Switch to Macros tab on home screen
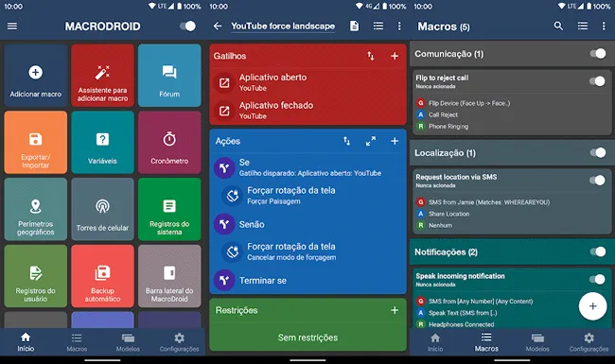 coord(77,342)
